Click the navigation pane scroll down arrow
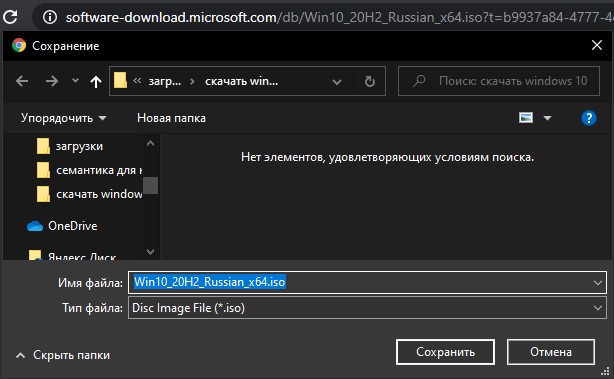Viewport: 614px width, 379px height. [150, 251]
